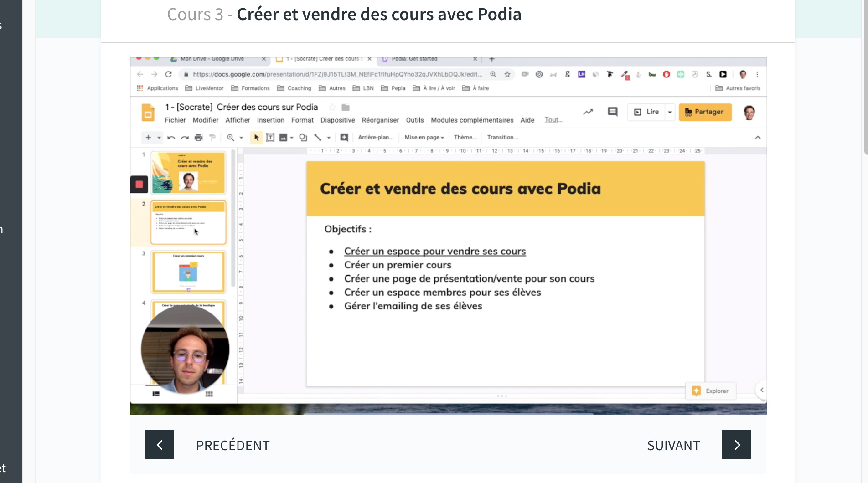Click the Arrière-plan... button
This screenshot has width=868, height=483.
coord(376,137)
